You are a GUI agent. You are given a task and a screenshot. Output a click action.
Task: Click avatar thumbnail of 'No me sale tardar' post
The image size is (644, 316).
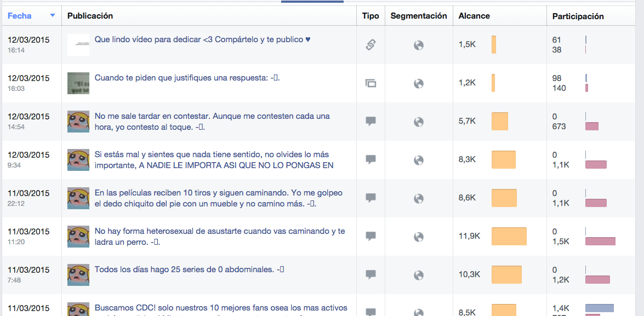[78, 122]
